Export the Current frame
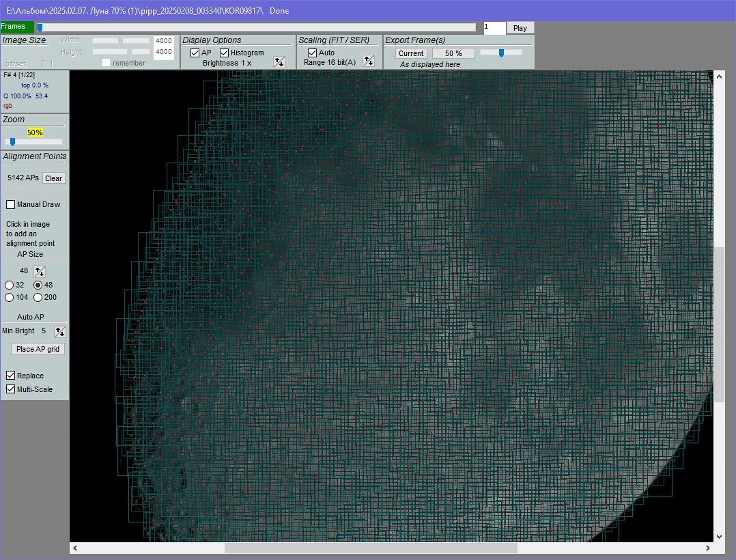This screenshot has height=560, width=736. pos(411,53)
